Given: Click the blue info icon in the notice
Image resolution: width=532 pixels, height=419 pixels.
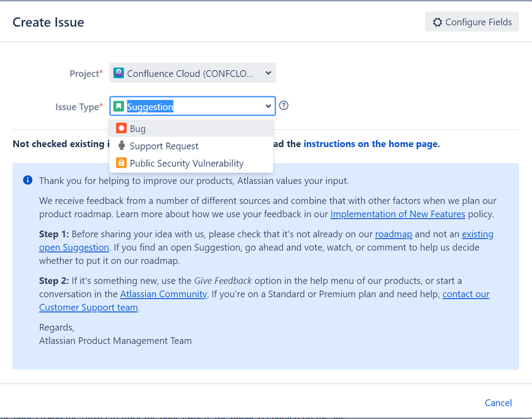Looking at the screenshot, I should pyautogui.click(x=28, y=180).
